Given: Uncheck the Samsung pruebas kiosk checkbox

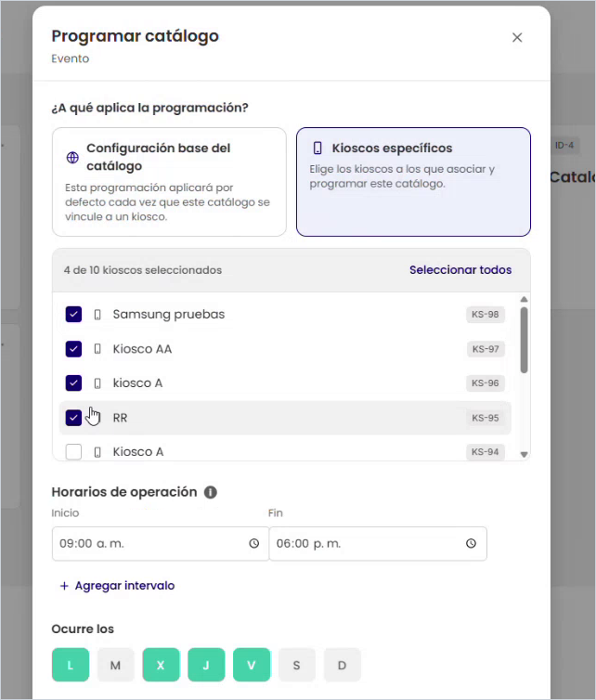Looking at the screenshot, I should [73, 315].
